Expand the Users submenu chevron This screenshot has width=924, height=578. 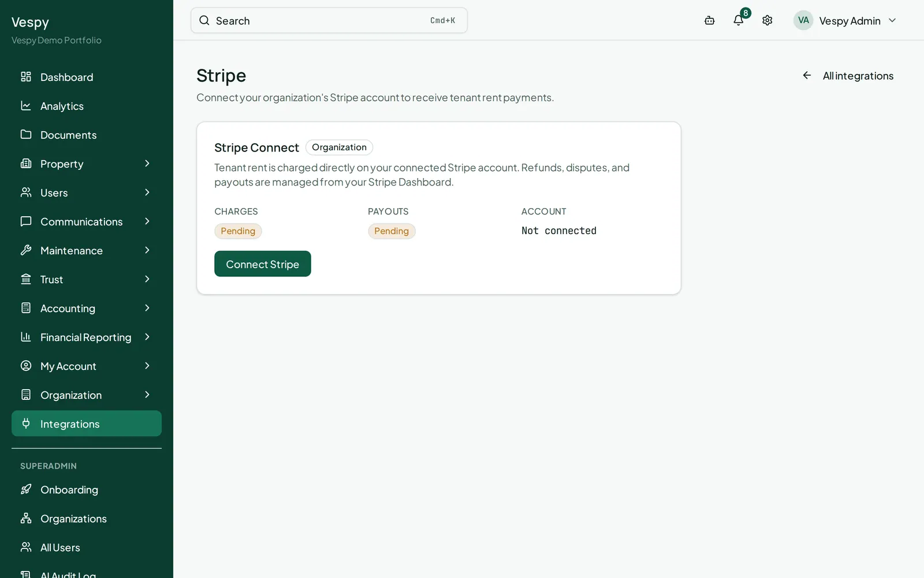pos(147,192)
